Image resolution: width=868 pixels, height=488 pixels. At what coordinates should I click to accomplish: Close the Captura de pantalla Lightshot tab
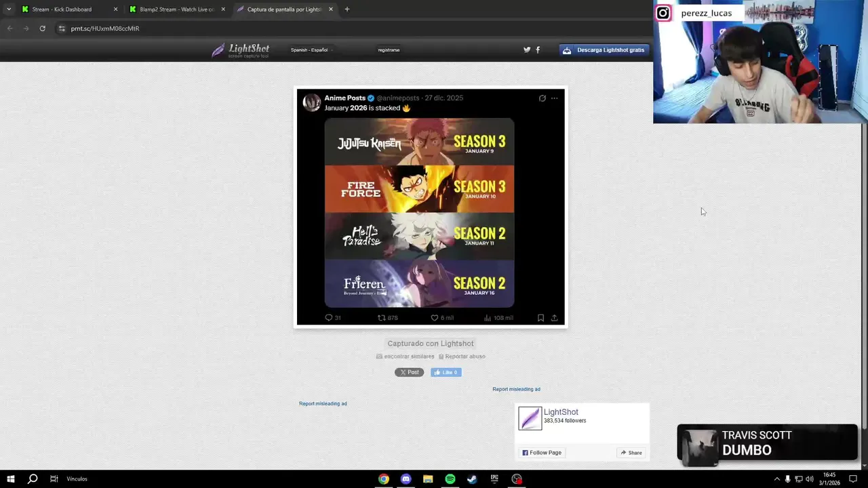tap(331, 9)
